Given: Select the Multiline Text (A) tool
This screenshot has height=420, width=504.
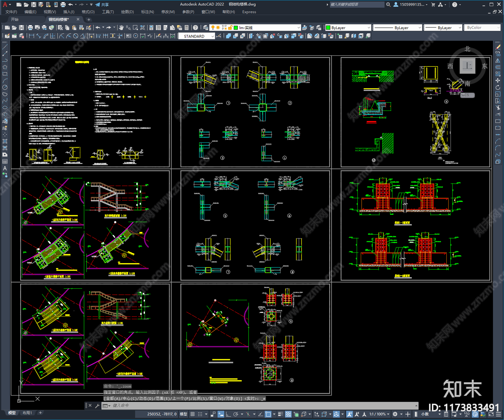Looking at the screenshot, I should [5, 168].
